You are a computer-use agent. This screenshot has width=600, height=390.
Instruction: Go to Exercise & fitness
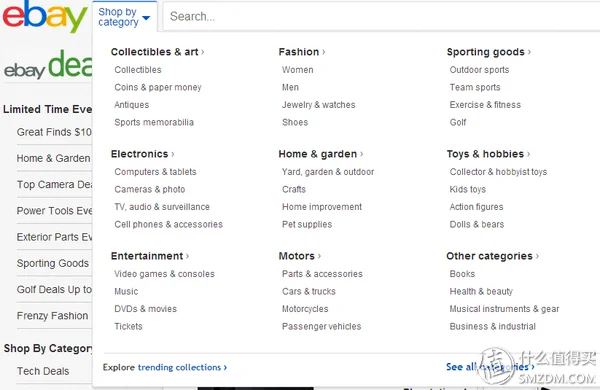coord(485,104)
